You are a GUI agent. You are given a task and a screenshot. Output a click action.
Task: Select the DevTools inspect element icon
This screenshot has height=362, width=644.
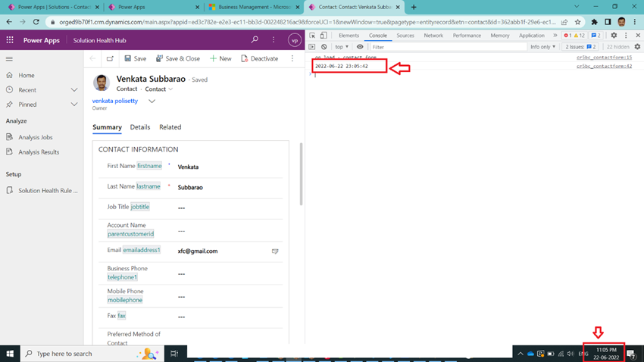[312, 36]
